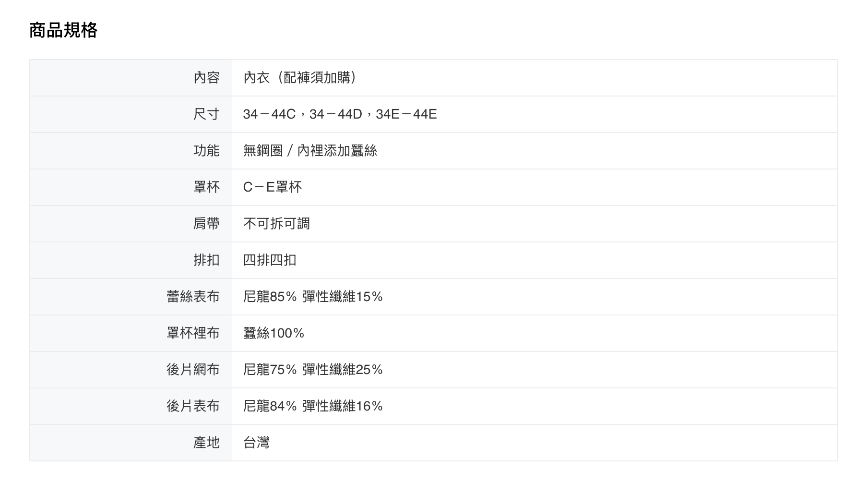Click 尼龍75% 彈性纖維25% value
The width and height of the screenshot is (868, 495).
(313, 370)
